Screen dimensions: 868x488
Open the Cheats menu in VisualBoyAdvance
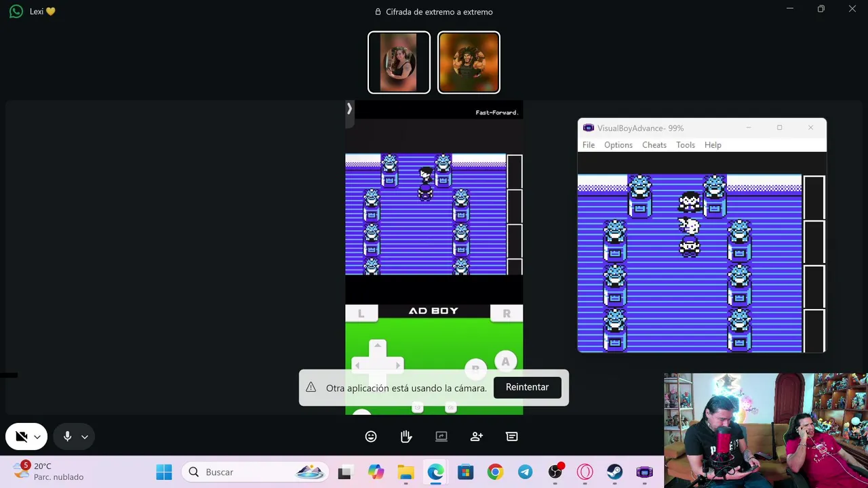click(654, 145)
